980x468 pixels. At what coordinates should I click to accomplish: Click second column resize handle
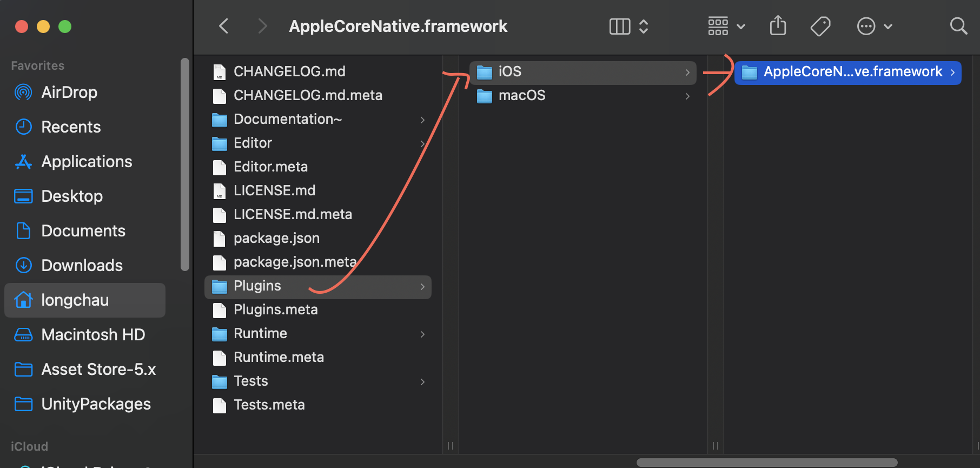click(x=716, y=446)
